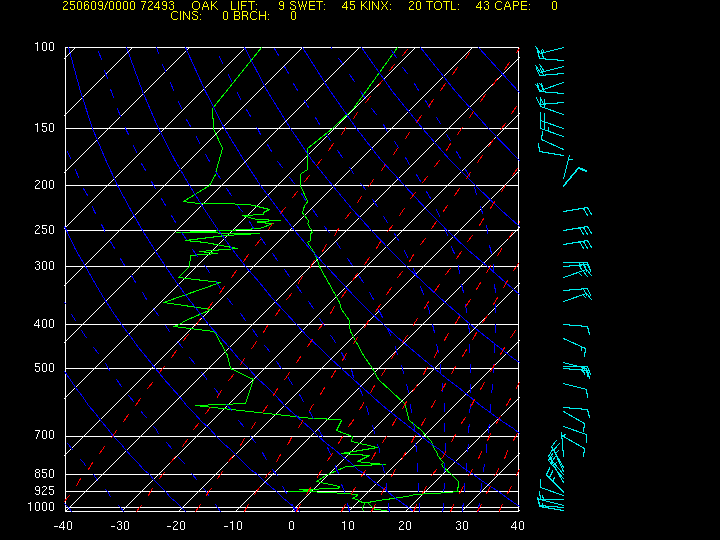Click the 925 pressure level label
The width and height of the screenshot is (720, 540).
[x=45, y=491]
